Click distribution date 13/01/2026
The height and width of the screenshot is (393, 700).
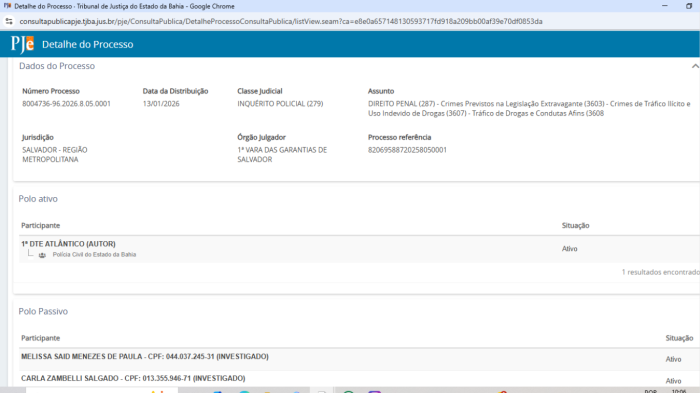pyautogui.click(x=161, y=104)
